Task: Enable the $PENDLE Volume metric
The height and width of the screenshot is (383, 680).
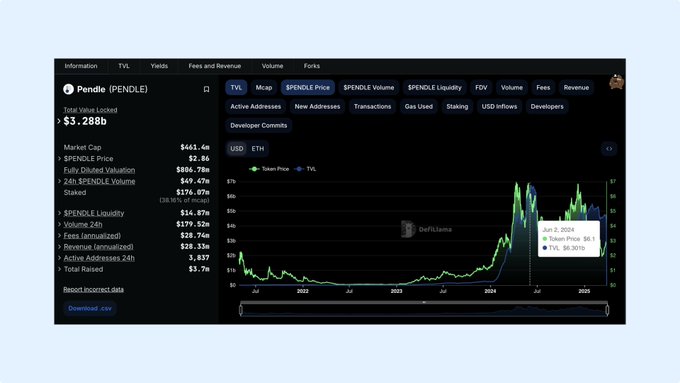Action: pyautogui.click(x=369, y=88)
